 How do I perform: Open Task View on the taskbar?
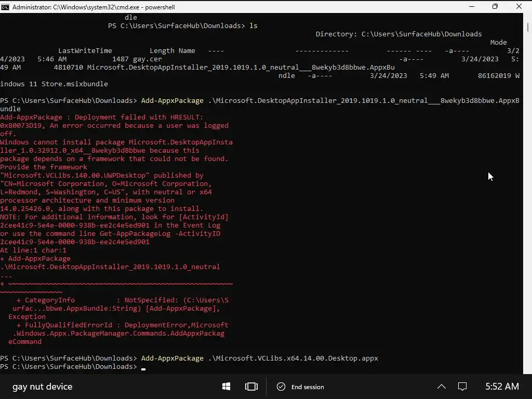pos(251,387)
